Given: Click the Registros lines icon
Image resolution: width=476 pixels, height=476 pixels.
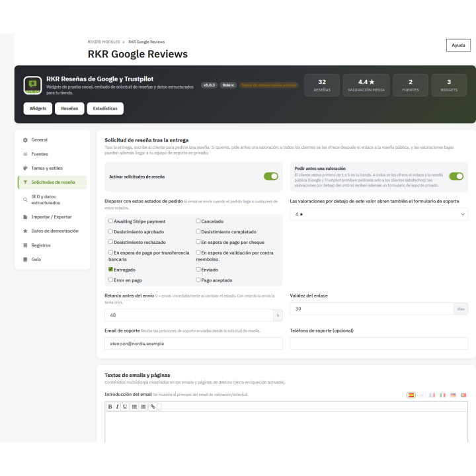Looking at the screenshot, I should click(25, 245).
